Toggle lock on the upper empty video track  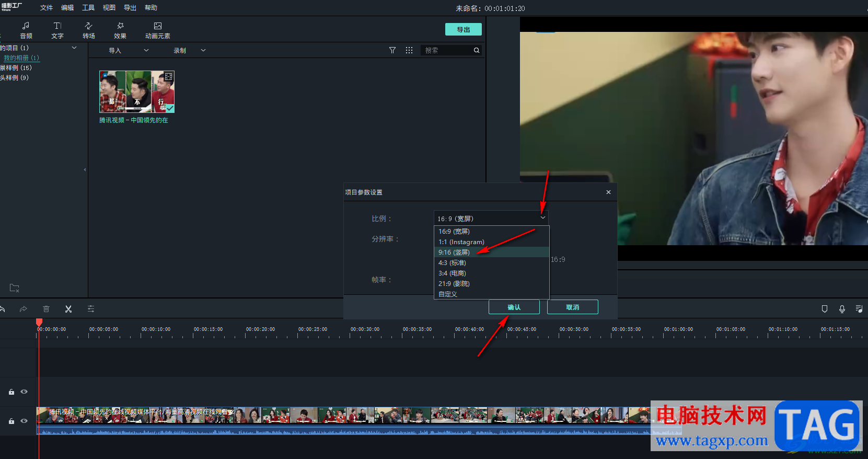tap(11, 392)
